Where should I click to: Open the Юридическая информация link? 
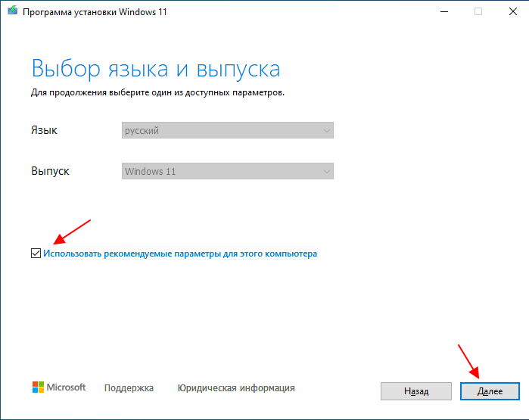point(236,388)
